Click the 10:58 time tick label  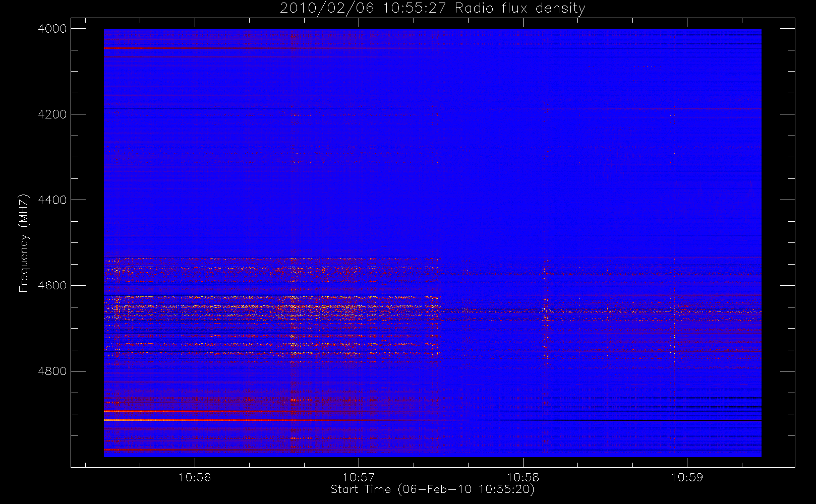523,477
